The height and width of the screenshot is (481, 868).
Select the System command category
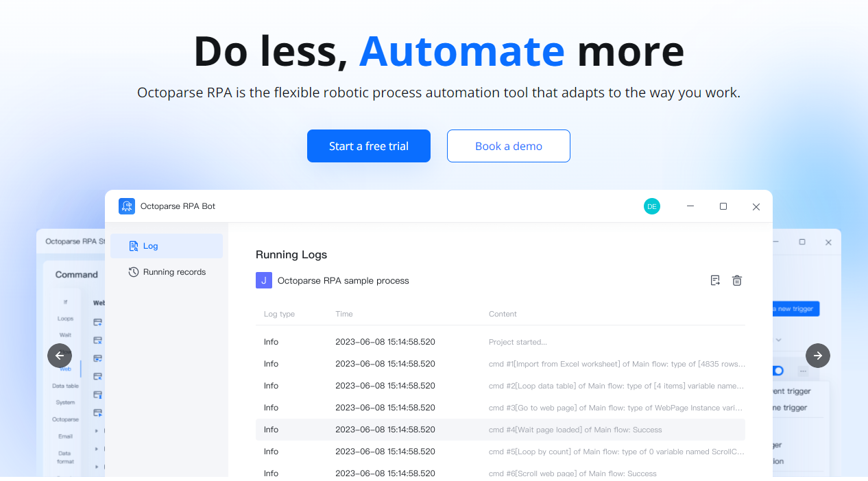65,402
